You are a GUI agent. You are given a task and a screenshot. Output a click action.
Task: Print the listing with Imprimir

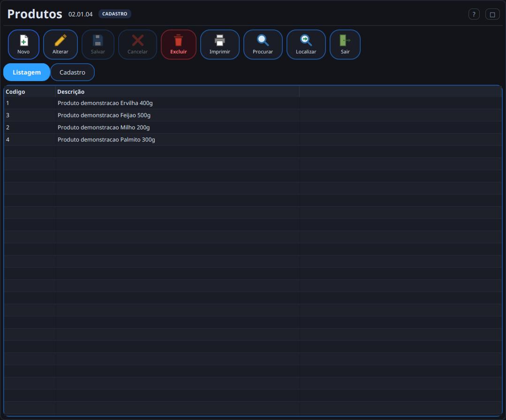tap(220, 45)
